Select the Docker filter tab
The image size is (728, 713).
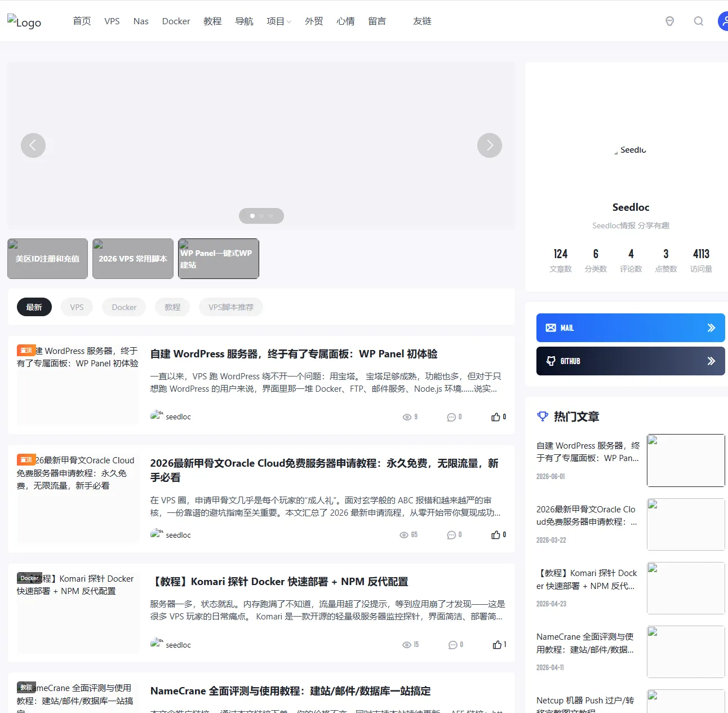click(x=124, y=307)
